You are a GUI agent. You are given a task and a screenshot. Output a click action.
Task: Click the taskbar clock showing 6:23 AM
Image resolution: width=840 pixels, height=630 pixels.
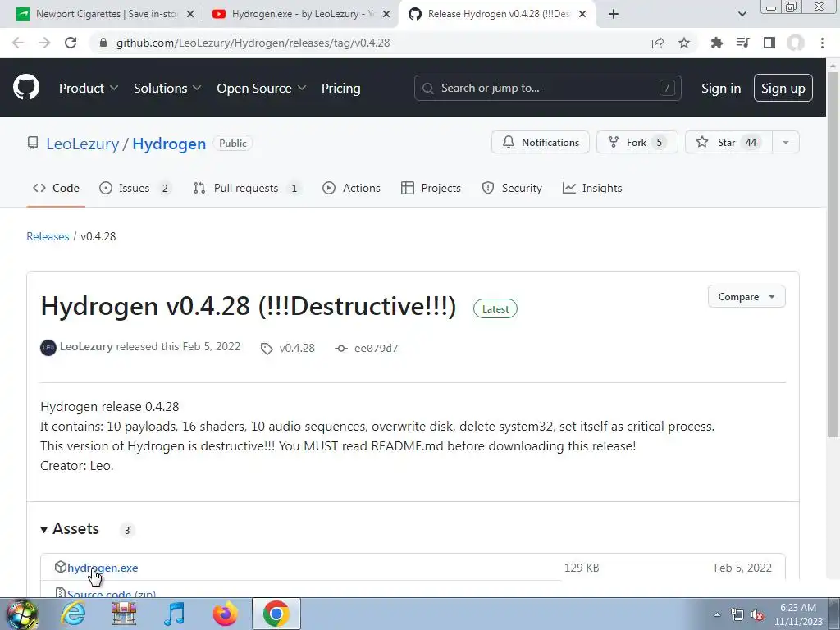797,614
